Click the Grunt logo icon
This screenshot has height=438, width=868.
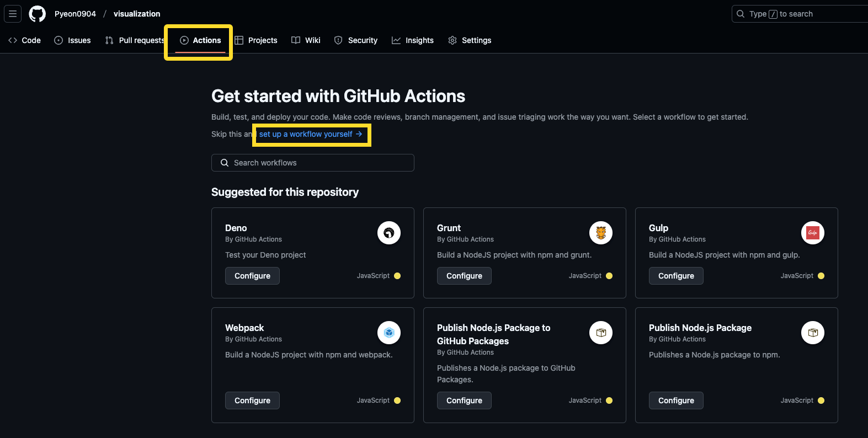point(601,233)
